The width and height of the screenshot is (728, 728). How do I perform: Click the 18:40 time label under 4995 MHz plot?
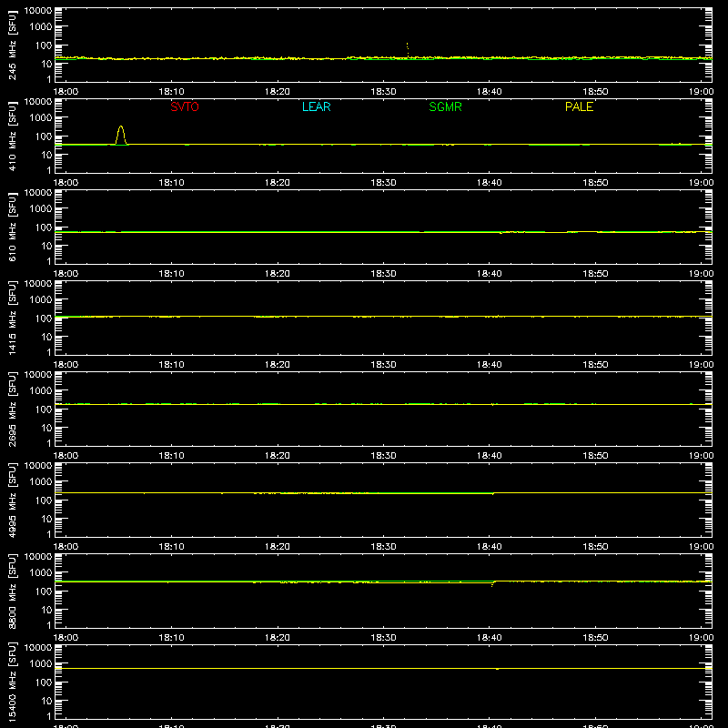(489, 547)
